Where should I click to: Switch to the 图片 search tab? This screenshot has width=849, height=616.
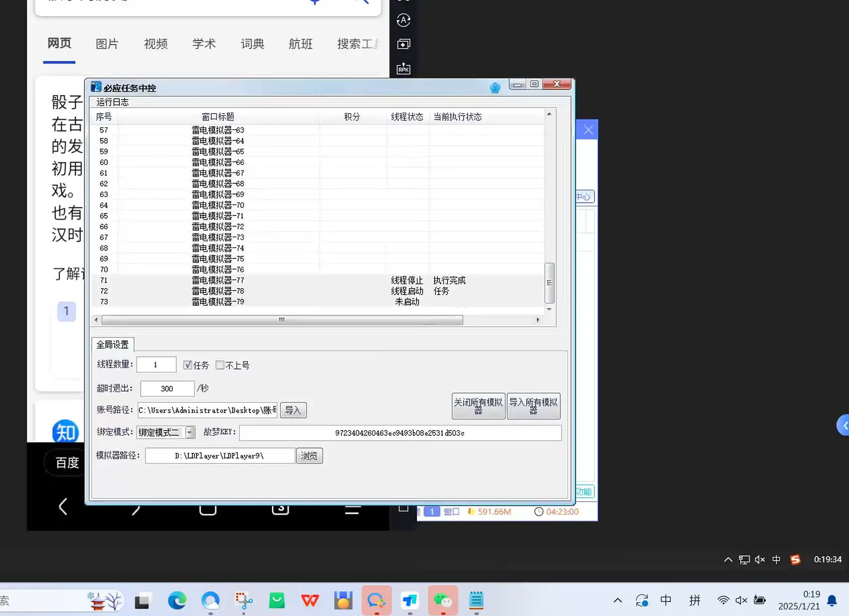(x=107, y=44)
